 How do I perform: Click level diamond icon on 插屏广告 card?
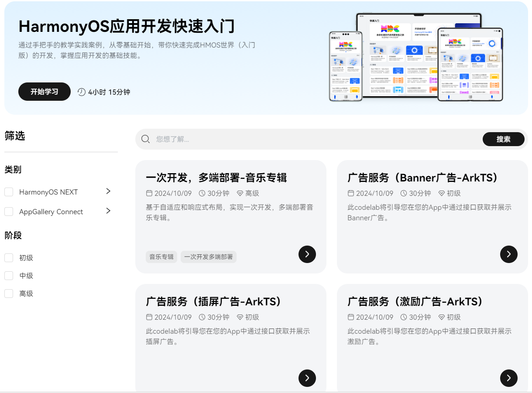(240, 317)
